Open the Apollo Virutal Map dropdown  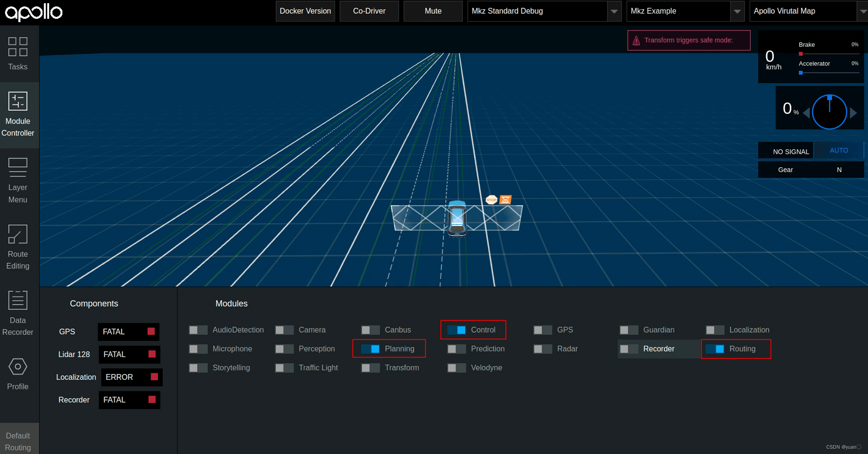pos(862,11)
